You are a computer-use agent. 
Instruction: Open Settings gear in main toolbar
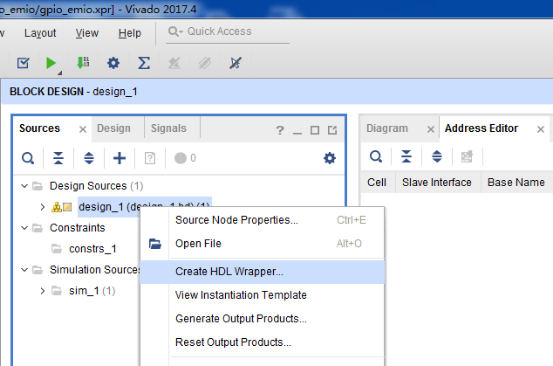[113, 63]
